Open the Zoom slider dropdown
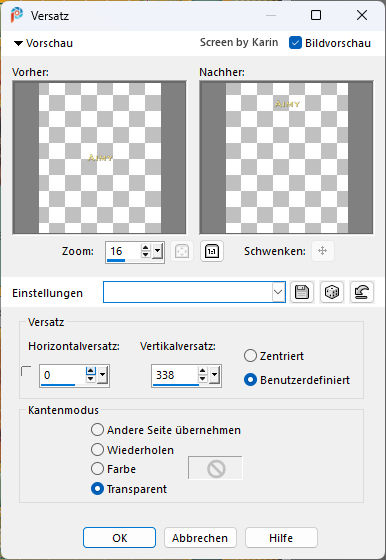This screenshot has width=386, height=560. tap(157, 252)
